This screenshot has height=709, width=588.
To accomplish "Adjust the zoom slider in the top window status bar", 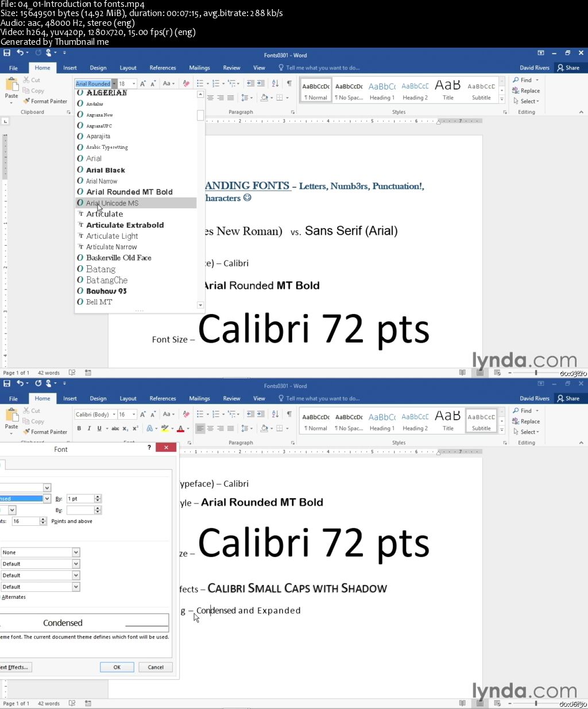I will coord(536,373).
